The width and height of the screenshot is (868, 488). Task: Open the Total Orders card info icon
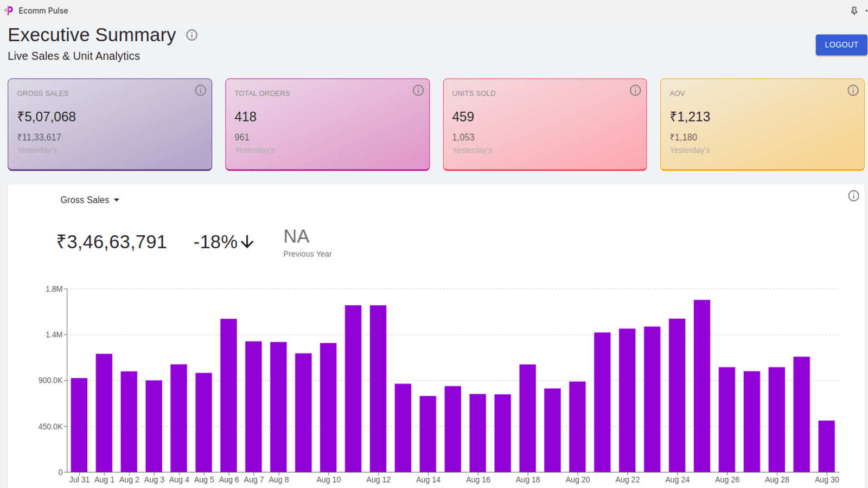pyautogui.click(x=418, y=91)
